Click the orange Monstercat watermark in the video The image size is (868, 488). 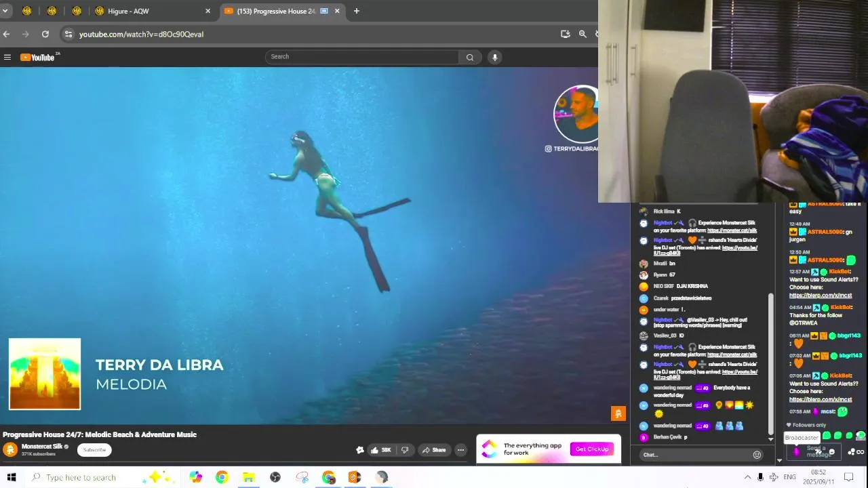pyautogui.click(x=618, y=413)
